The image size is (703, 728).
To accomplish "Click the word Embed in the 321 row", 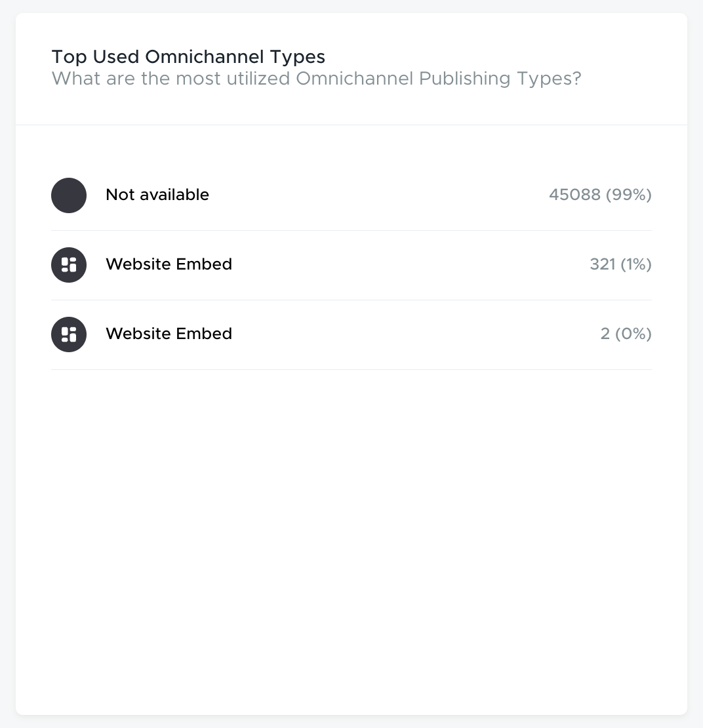I will point(204,264).
